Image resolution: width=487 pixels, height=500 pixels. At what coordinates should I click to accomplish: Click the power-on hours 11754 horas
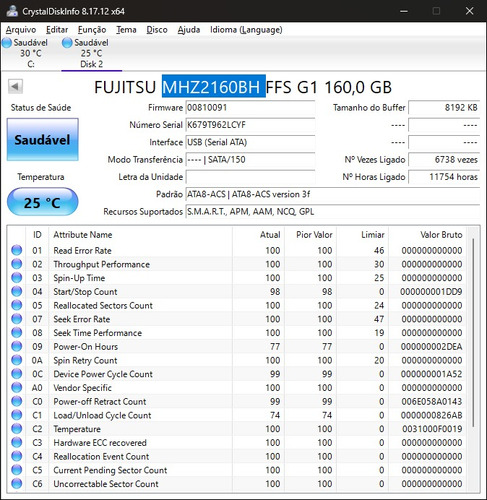(x=444, y=177)
